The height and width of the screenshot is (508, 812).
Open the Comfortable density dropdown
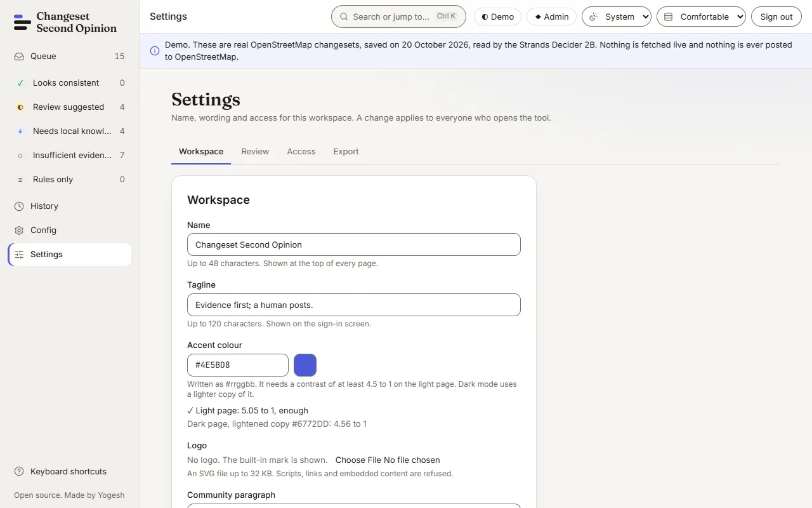701,17
